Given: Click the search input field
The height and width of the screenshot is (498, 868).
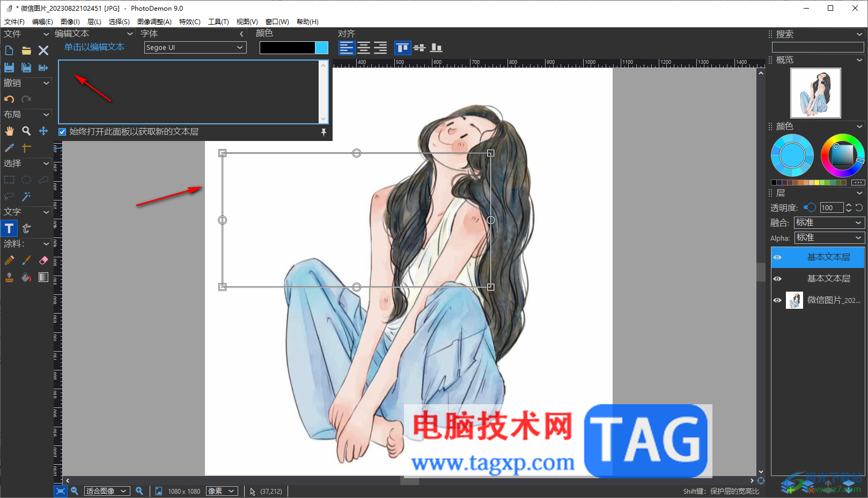Looking at the screenshot, I should click(x=818, y=47).
